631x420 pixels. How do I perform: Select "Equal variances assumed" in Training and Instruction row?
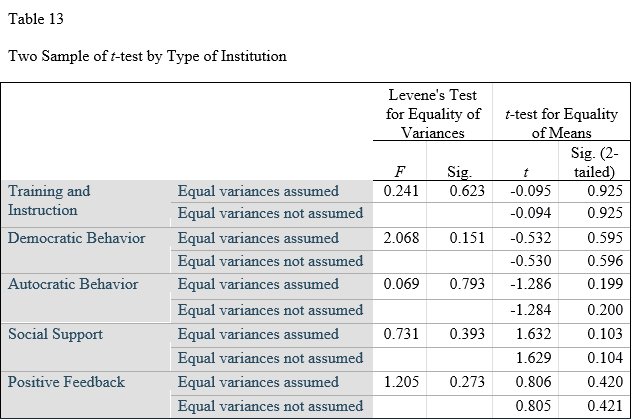point(258,191)
